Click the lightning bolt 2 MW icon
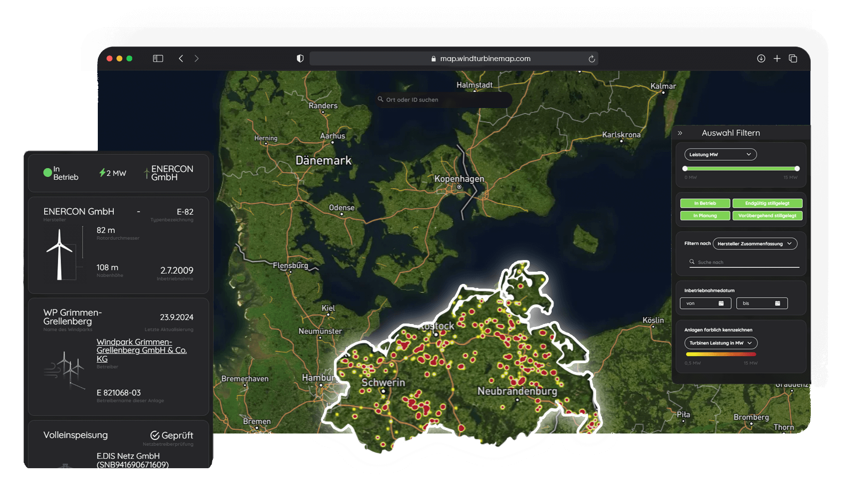 click(x=102, y=173)
